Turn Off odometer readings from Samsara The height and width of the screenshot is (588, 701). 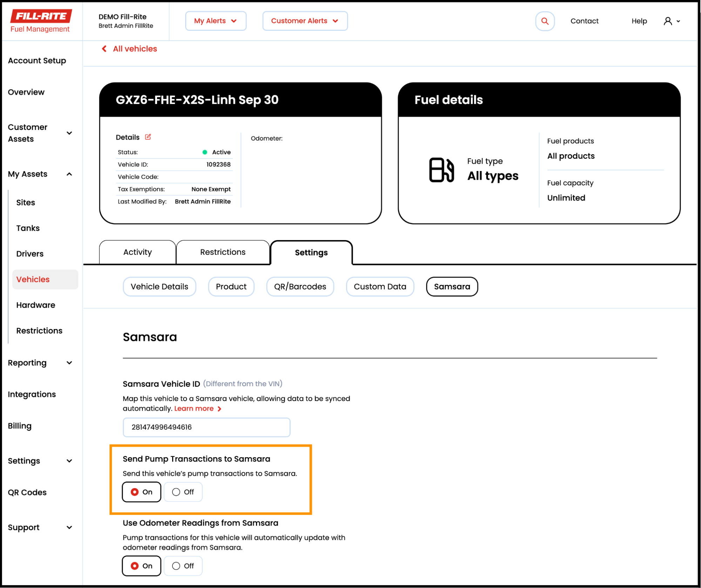click(x=183, y=566)
